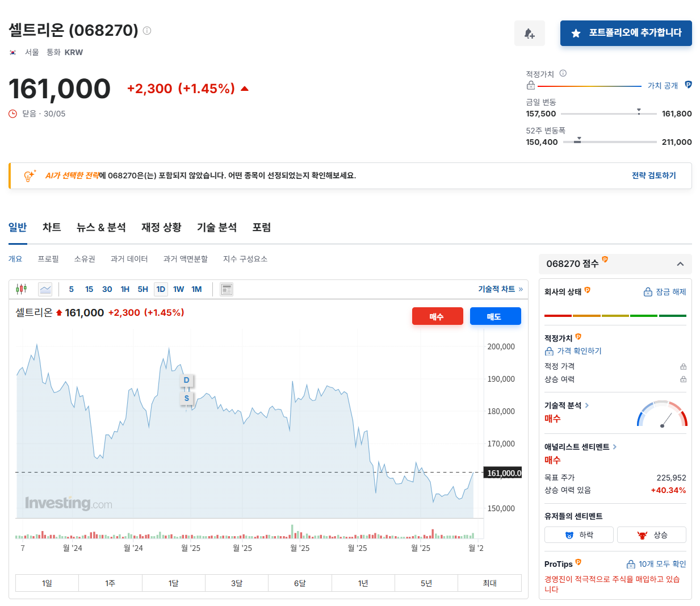Select the 6달 chart range option
Screen dimensions: 700x606
300,583
